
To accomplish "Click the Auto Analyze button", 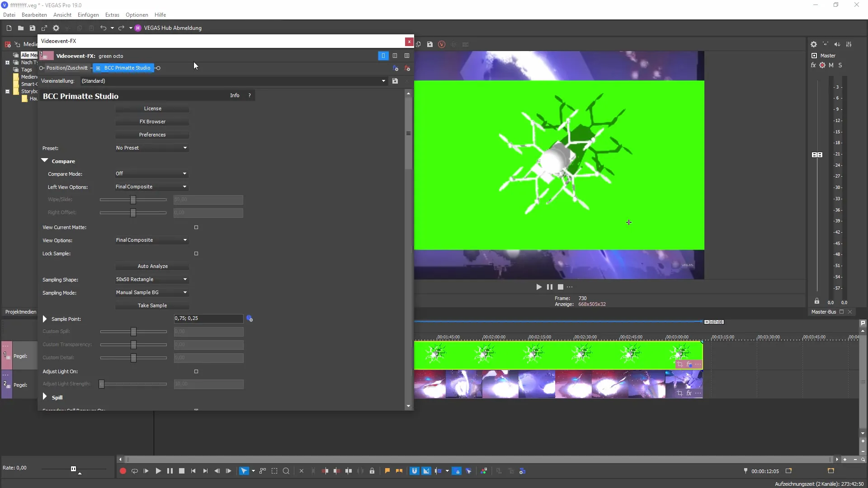I will (152, 266).
